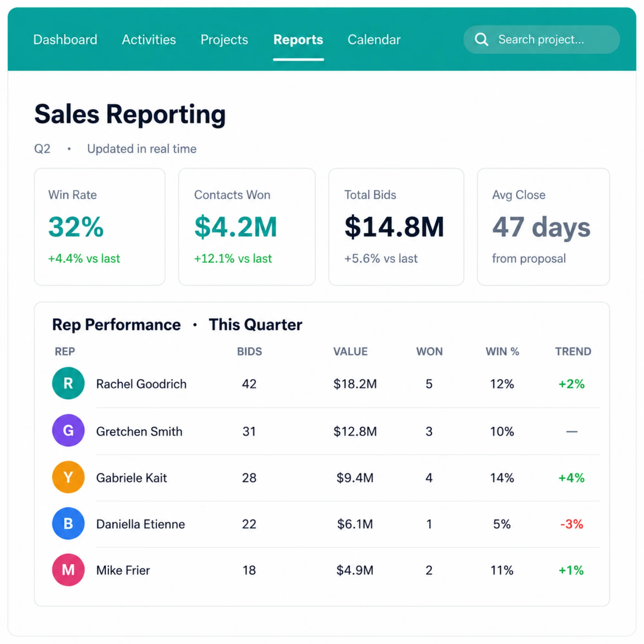
Task: Open the Total Bids $14.8M card
Action: (x=396, y=227)
